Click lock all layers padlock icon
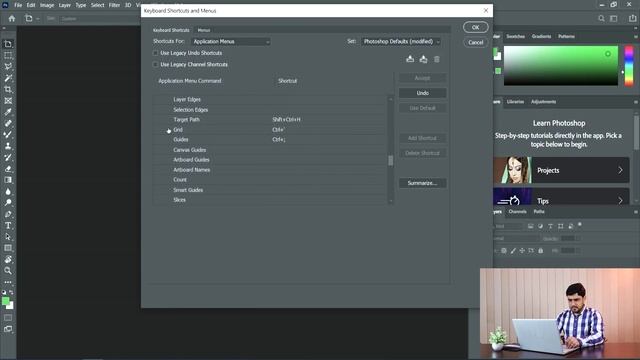The width and height of the screenshot is (640, 360). pos(540,251)
